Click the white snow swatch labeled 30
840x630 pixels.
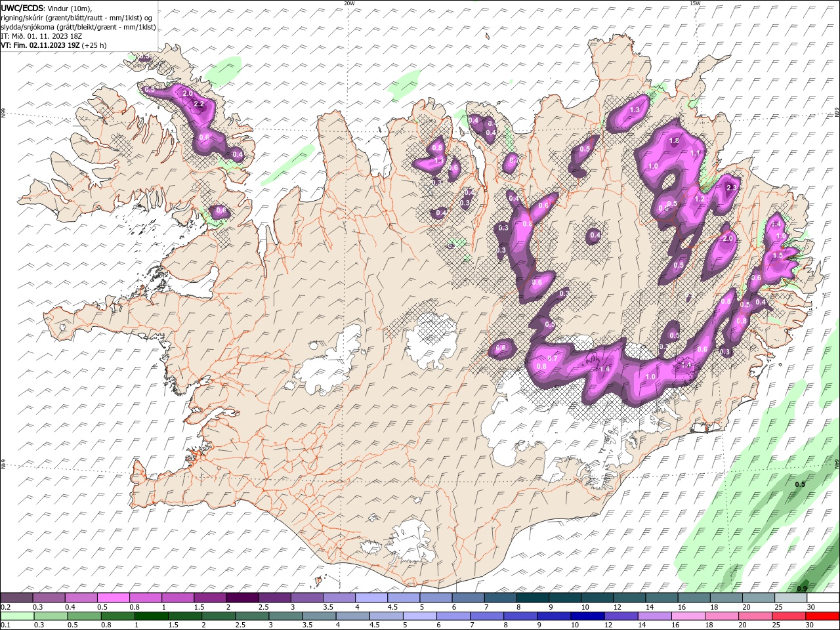coord(822,598)
